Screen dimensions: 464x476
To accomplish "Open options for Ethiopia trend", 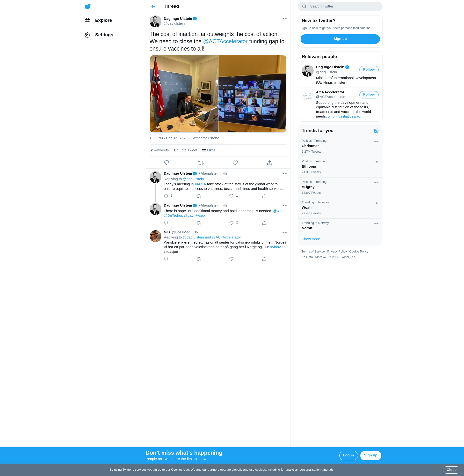I will coord(376,162).
